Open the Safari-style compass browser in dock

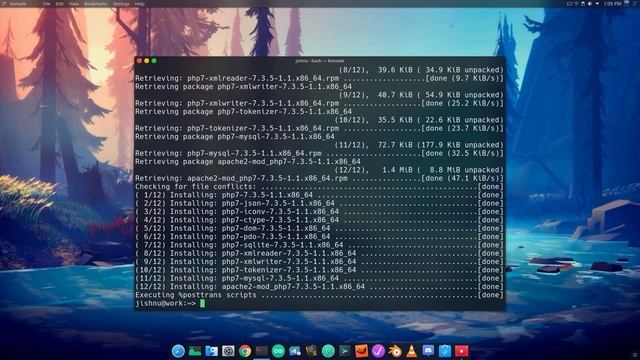click(178, 351)
